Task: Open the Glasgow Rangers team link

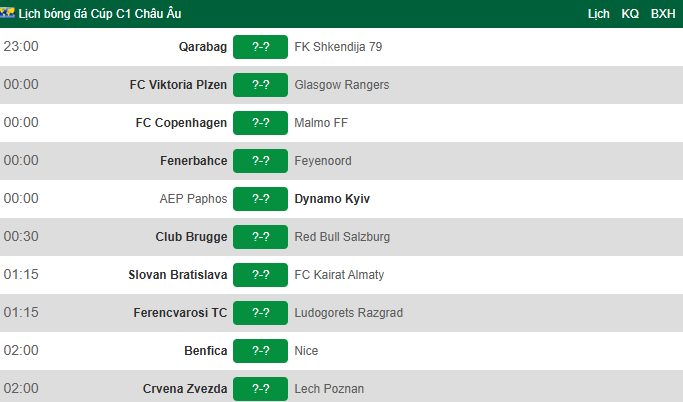Action: [x=342, y=84]
